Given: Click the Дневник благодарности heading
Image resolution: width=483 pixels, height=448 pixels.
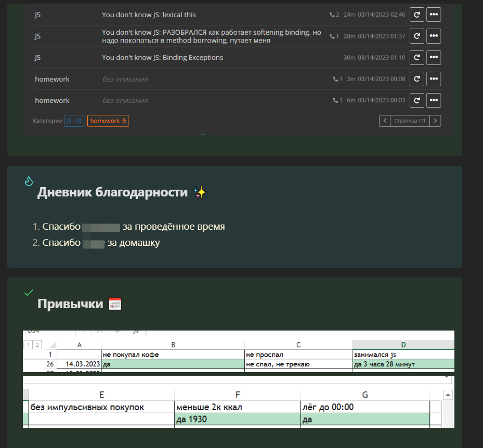Looking at the screenshot, I should pos(112,192).
